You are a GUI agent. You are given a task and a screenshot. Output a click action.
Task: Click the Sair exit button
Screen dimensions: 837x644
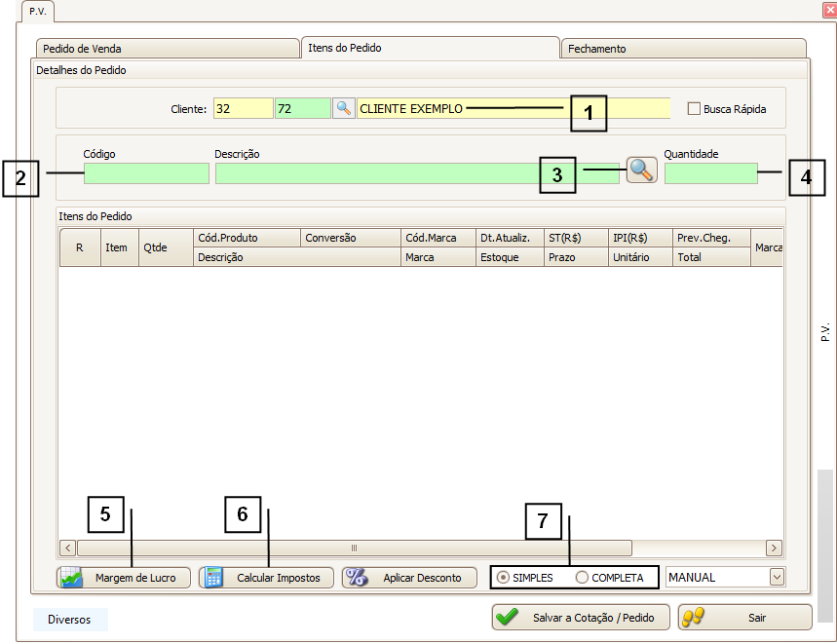[x=744, y=618]
